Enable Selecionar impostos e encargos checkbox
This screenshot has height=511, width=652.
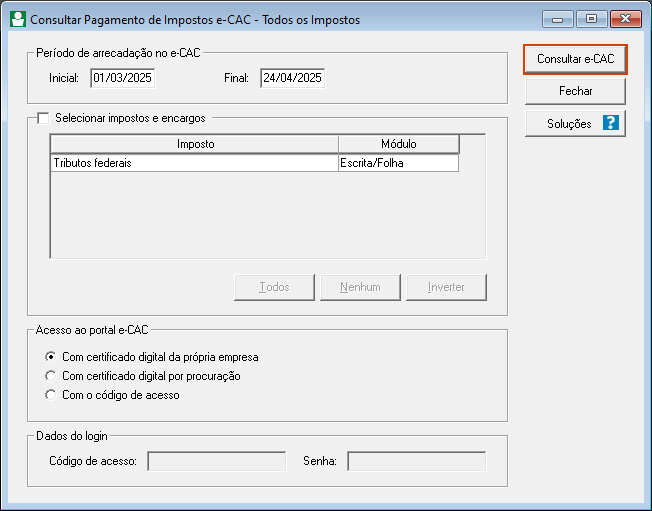(43, 118)
